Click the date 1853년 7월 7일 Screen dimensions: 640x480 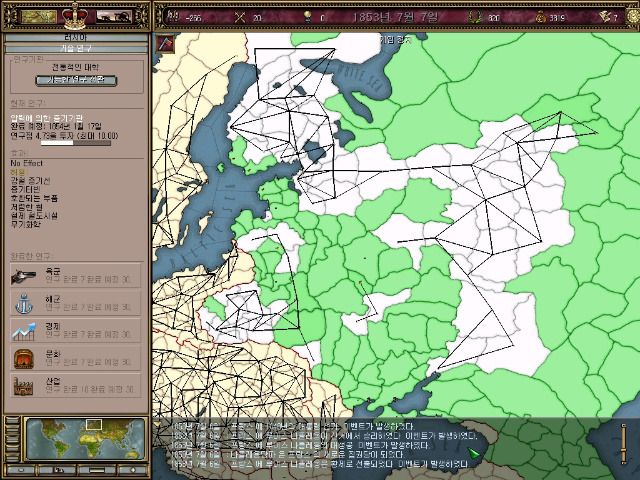coord(395,17)
